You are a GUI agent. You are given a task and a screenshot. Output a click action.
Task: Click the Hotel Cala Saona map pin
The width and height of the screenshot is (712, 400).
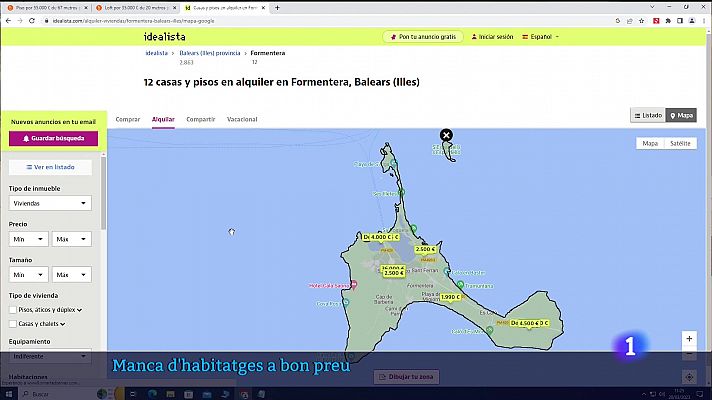tap(354, 285)
